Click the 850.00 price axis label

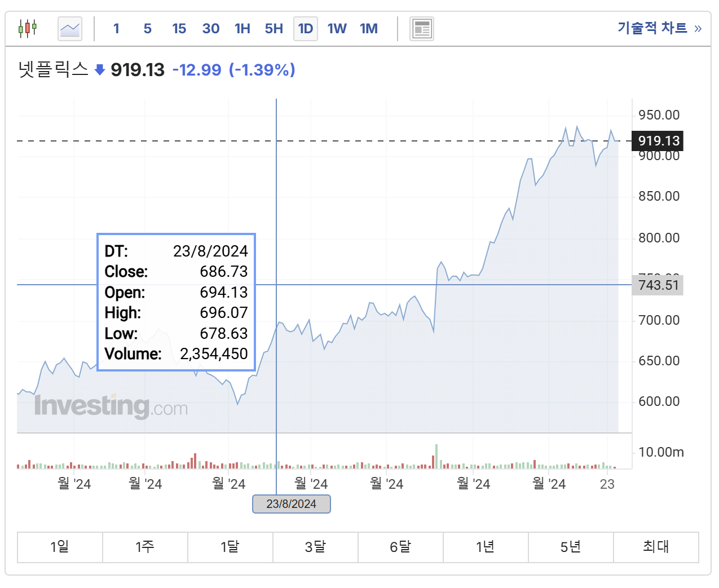tap(659, 196)
